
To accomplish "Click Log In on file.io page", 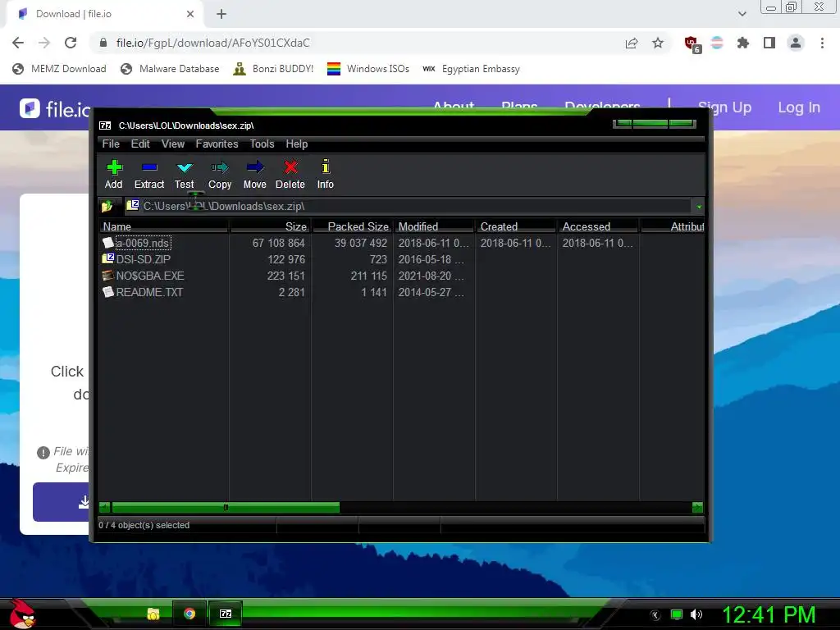I will click(799, 107).
